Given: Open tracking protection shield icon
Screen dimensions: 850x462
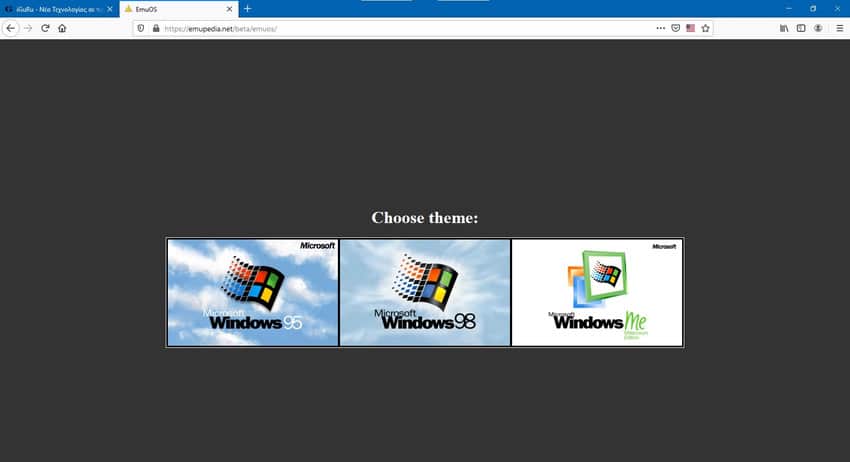Looking at the screenshot, I should (141, 28).
